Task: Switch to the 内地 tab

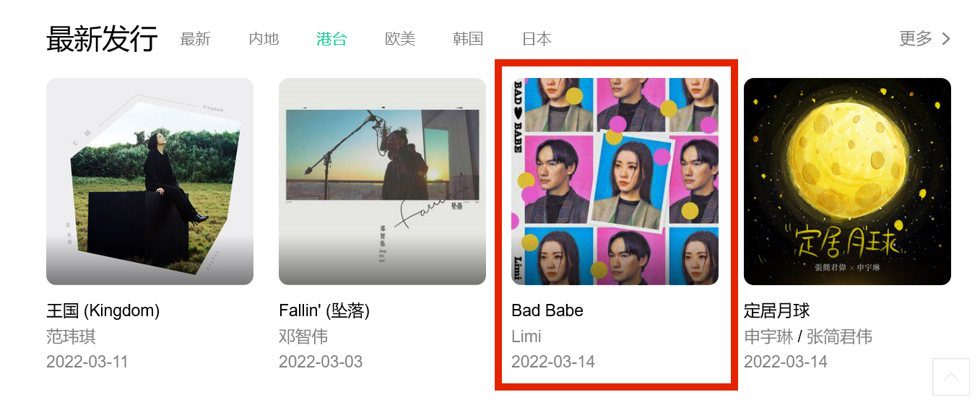Action: click(x=264, y=39)
